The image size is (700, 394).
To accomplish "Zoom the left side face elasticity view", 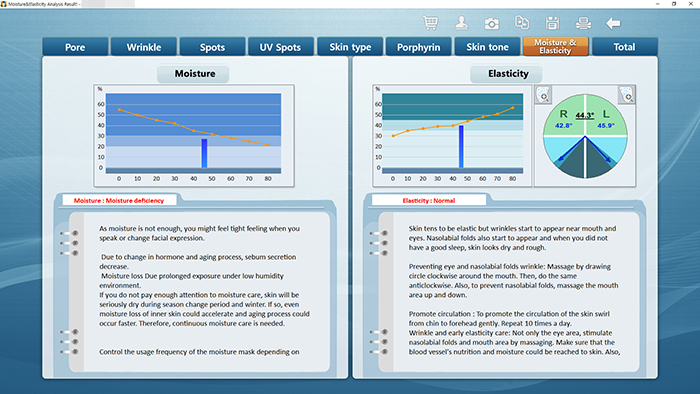I will (626, 95).
